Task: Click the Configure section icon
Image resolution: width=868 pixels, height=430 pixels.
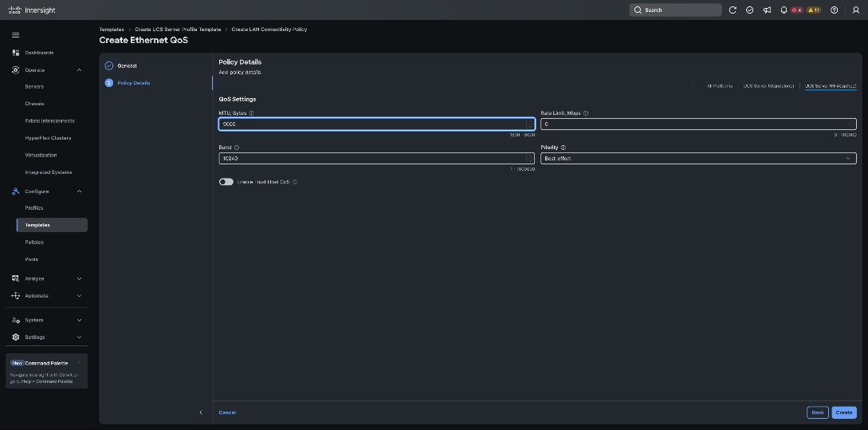Action: (15, 191)
